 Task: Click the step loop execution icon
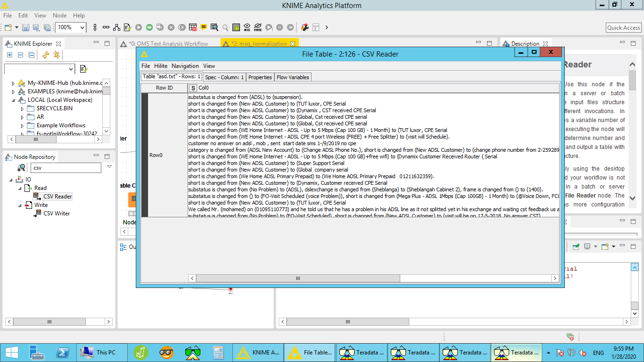pyautogui.click(x=269, y=27)
